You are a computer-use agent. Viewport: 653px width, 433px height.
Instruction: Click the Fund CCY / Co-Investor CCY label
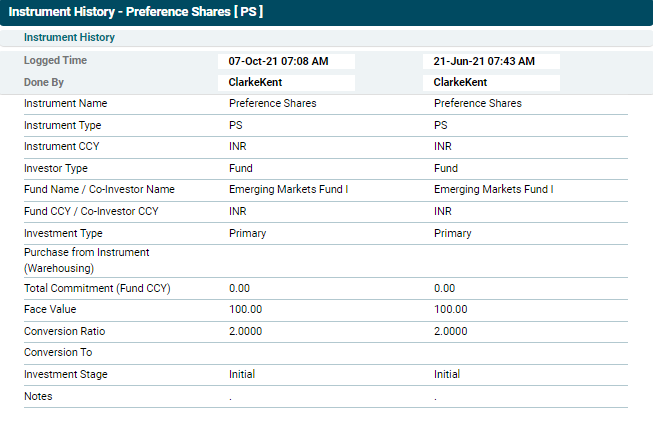point(91,211)
